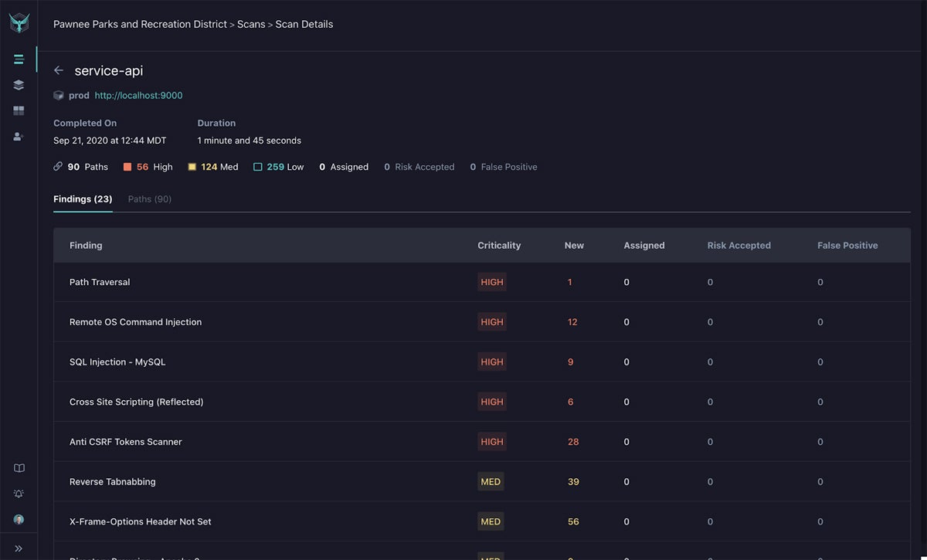Switch to the Paths (90) tab
The image size is (927, 560).
coord(150,199)
